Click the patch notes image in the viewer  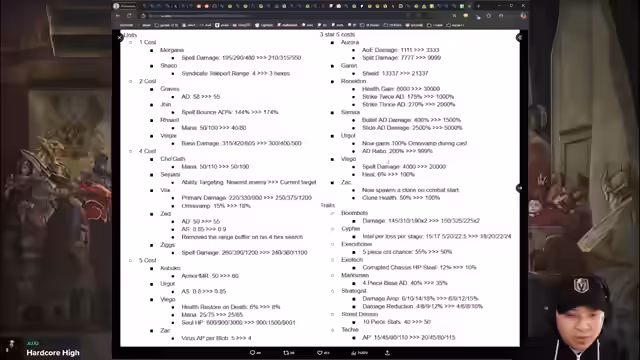click(x=320, y=188)
